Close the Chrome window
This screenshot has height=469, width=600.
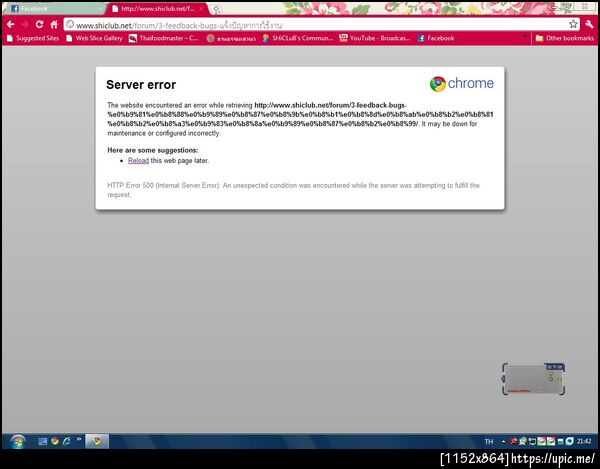585,7
